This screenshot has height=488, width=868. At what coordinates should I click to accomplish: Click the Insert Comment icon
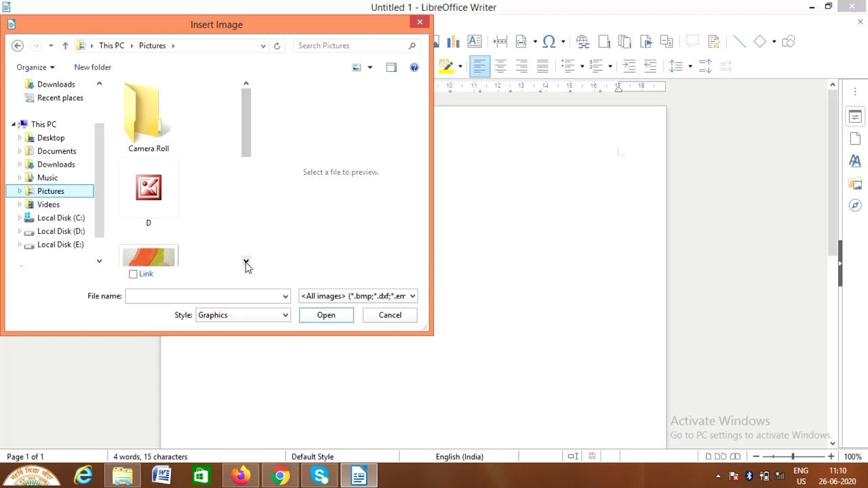[692, 41]
